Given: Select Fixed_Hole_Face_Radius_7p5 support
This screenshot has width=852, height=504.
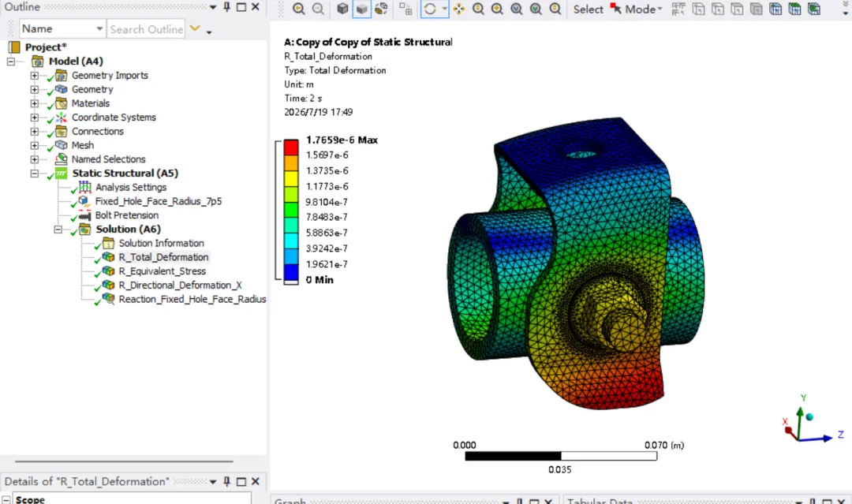Looking at the screenshot, I should [158, 201].
